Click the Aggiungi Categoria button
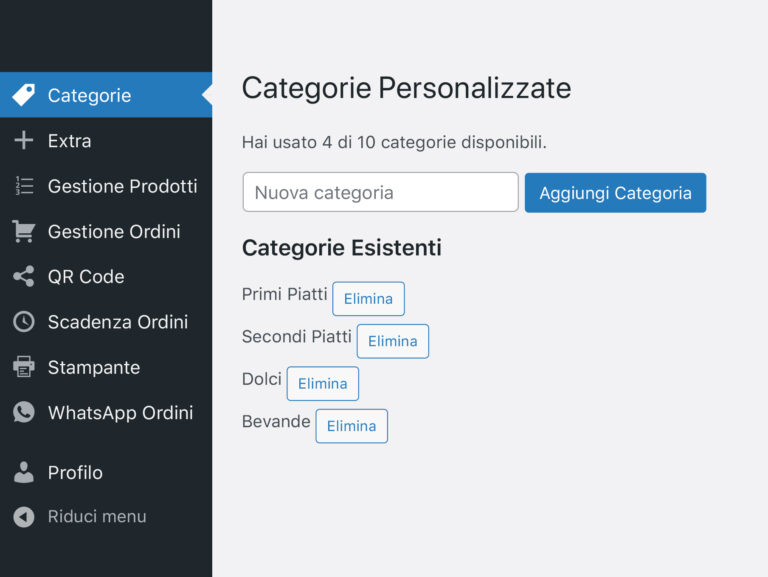 point(615,192)
